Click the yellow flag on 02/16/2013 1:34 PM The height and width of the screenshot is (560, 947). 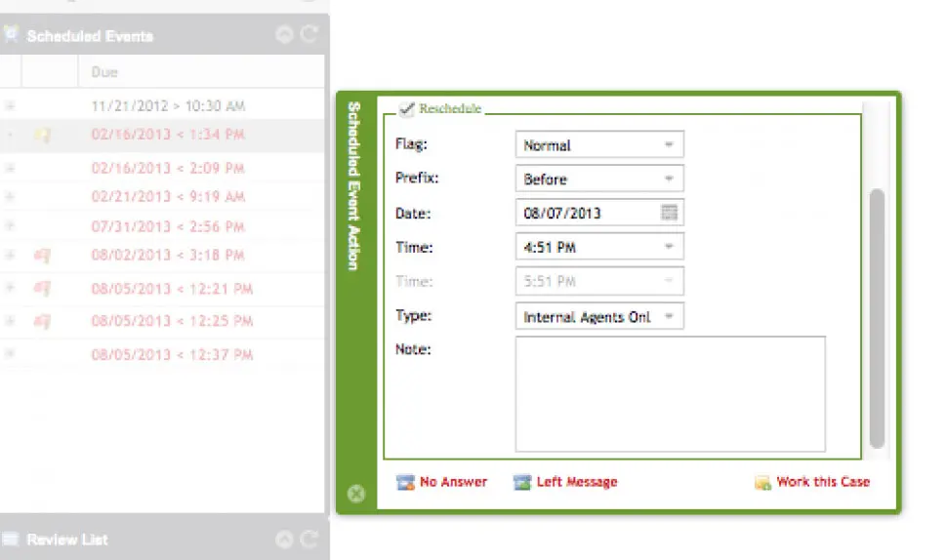[x=42, y=136]
